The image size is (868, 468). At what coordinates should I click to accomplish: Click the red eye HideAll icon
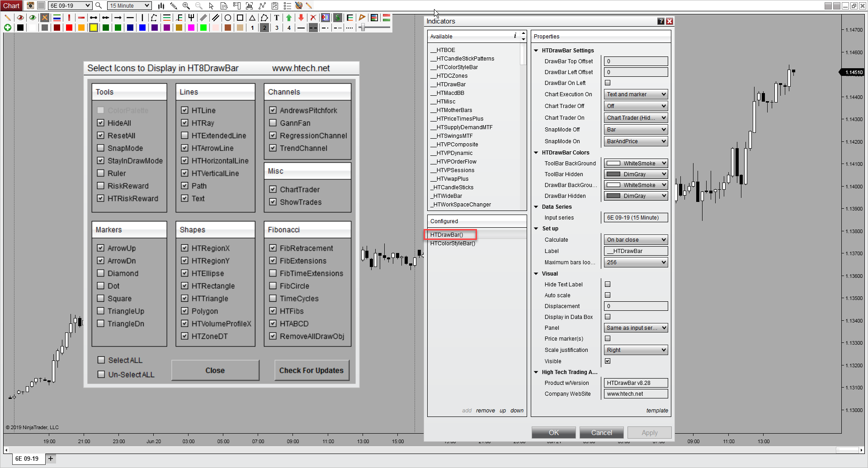[20, 18]
